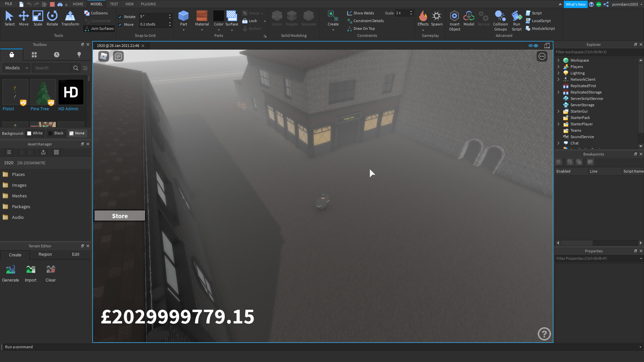Toggle the Rotate snap checkbox
Image resolution: width=644 pixels, height=362 pixels.
[120, 17]
